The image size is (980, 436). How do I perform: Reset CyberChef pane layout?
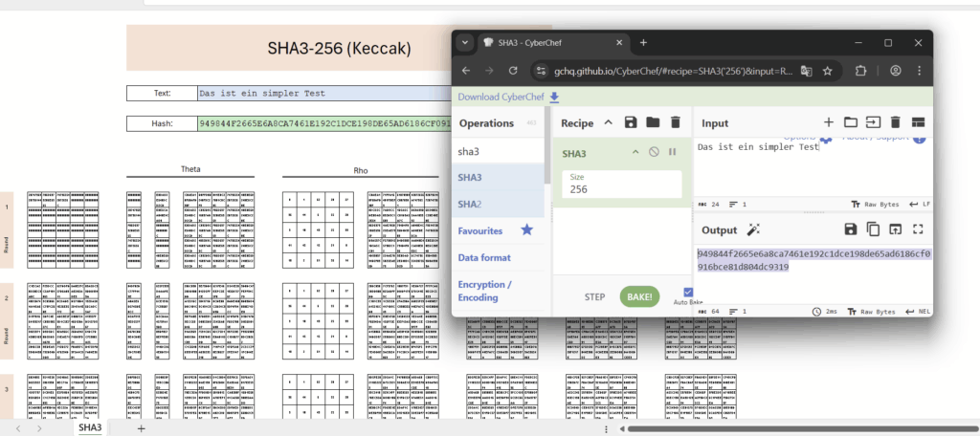(x=918, y=122)
